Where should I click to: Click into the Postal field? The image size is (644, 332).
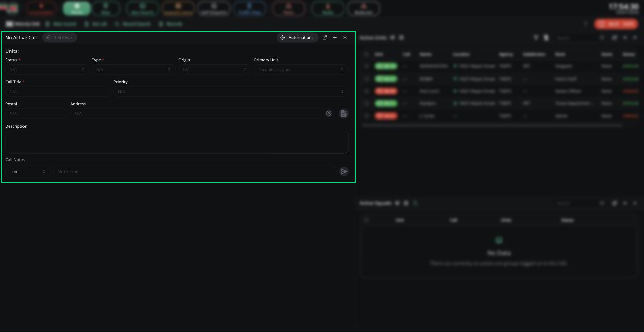tap(36, 114)
